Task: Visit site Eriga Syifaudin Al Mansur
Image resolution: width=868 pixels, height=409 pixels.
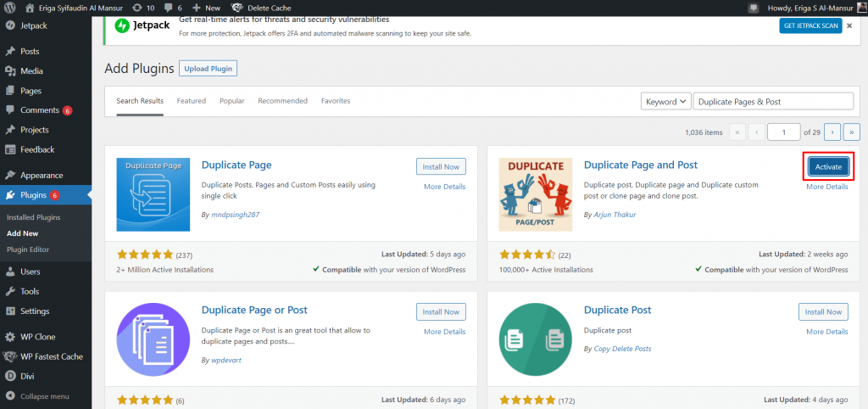Action: click(74, 8)
